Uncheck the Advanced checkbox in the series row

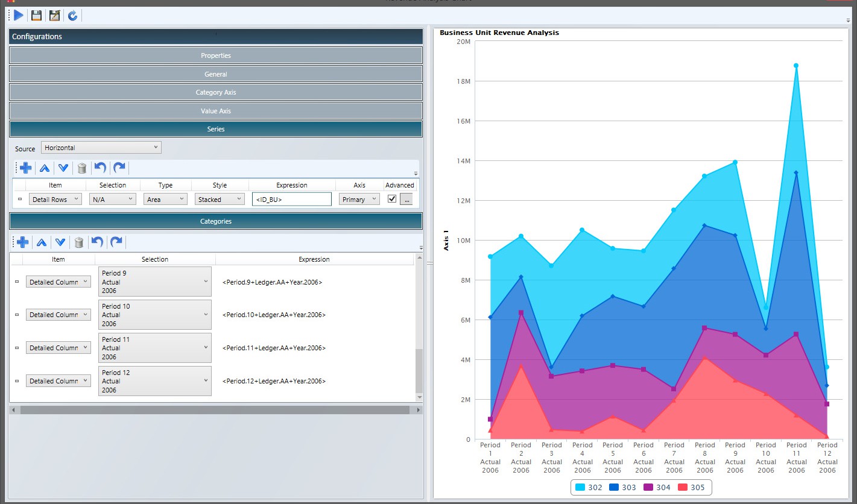(392, 199)
